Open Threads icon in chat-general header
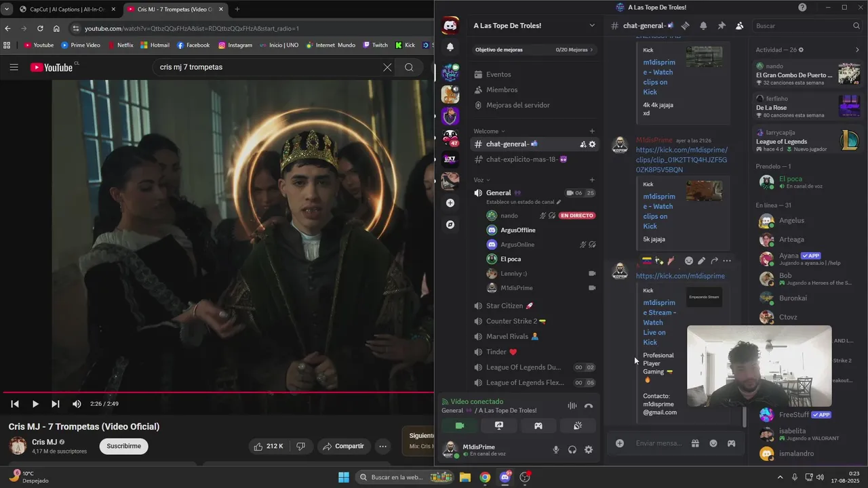868x488 pixels. click(x=685, y=26)
